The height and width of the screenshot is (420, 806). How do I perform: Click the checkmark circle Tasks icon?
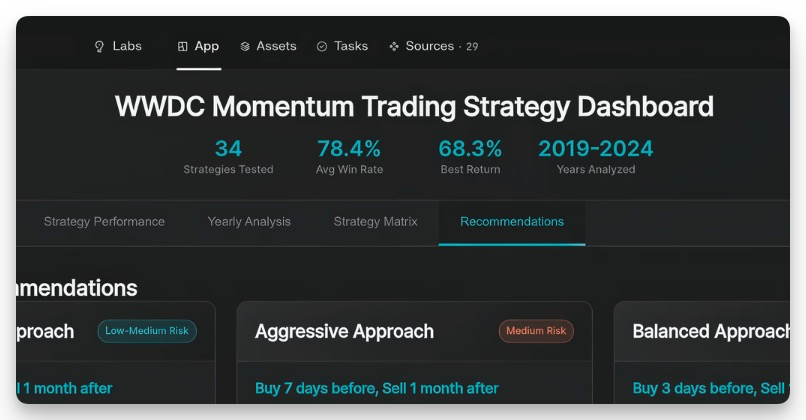pos(322,46)
